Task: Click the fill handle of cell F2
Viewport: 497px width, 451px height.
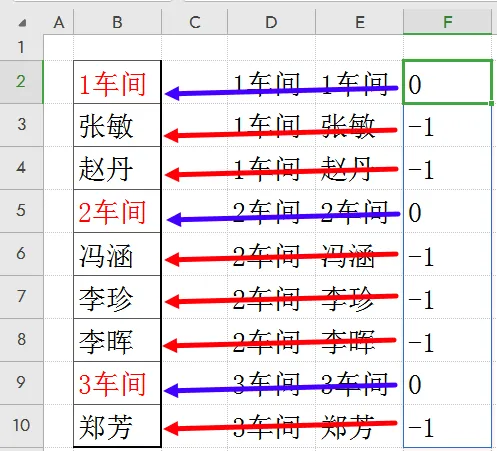Action: [491, 103]
